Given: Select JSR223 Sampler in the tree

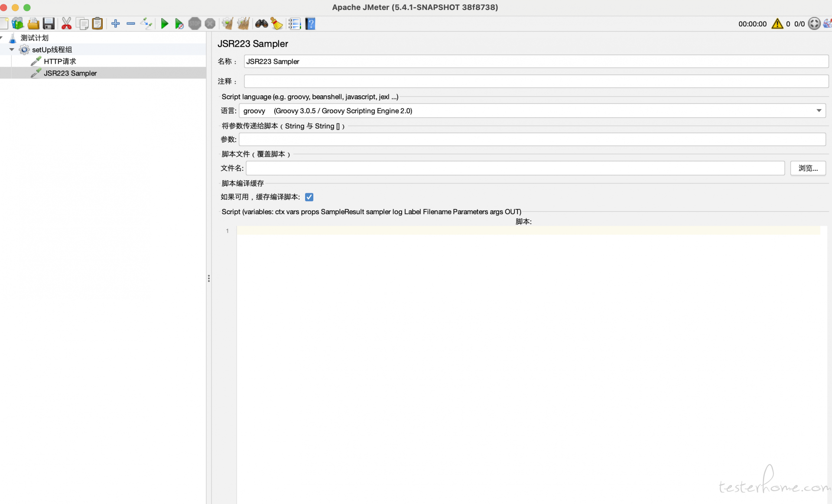Looking at the screenshot, I should pyautogui.click(x=70, y=73).
